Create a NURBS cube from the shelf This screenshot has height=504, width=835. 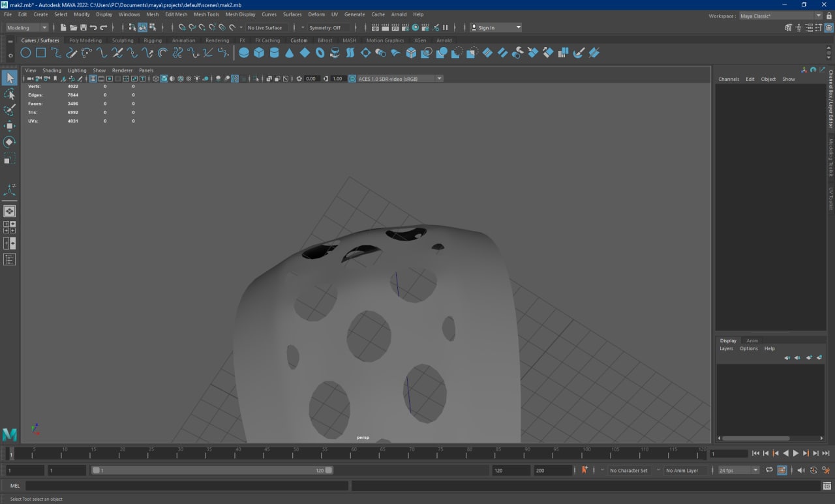click(x=259, y=53)
